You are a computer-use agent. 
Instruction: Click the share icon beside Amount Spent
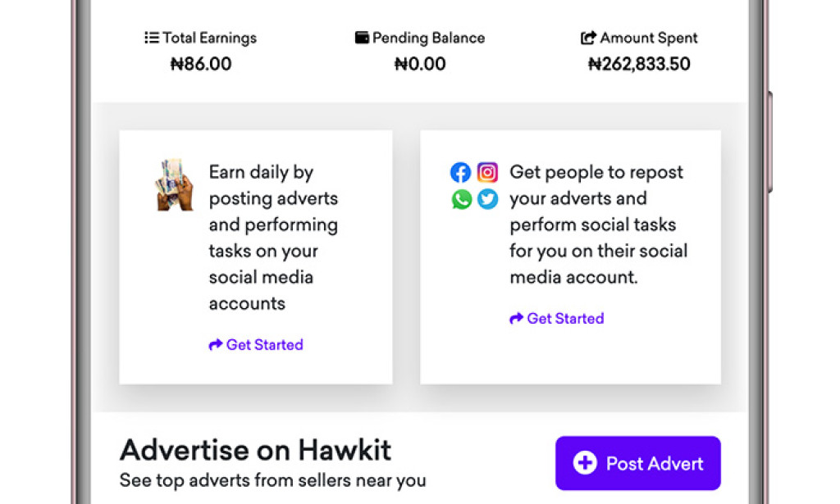pyautogui.click(x=589, y=37)
